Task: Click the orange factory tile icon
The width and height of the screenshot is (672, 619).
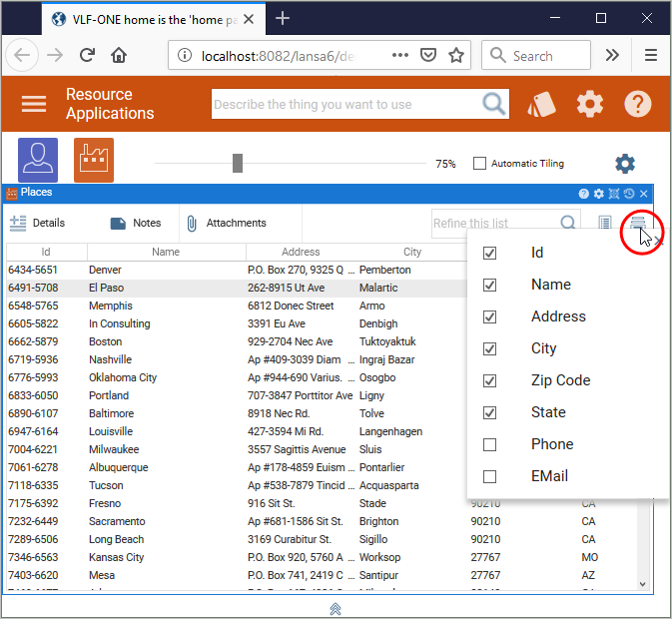Action: click(94, 160)
